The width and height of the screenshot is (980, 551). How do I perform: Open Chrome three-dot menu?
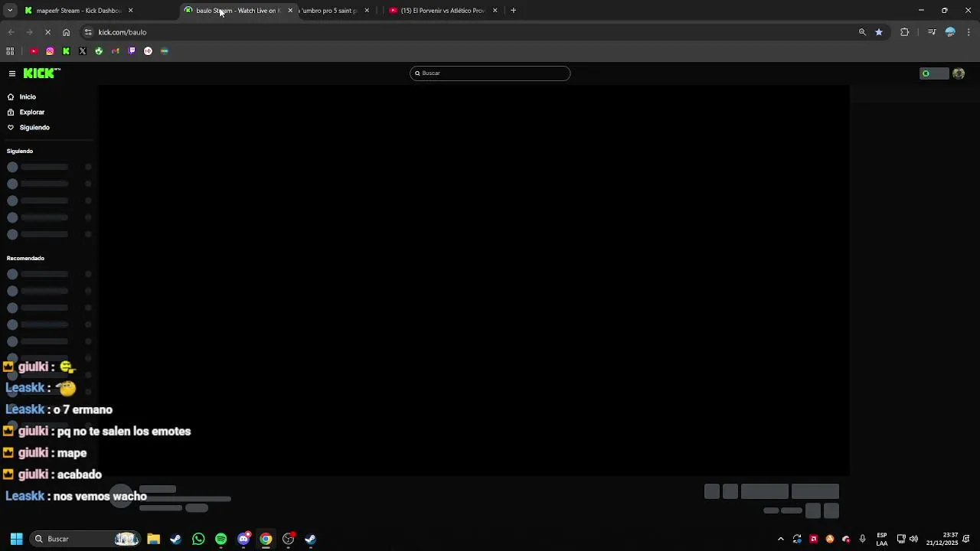click(x=969, y=32)
